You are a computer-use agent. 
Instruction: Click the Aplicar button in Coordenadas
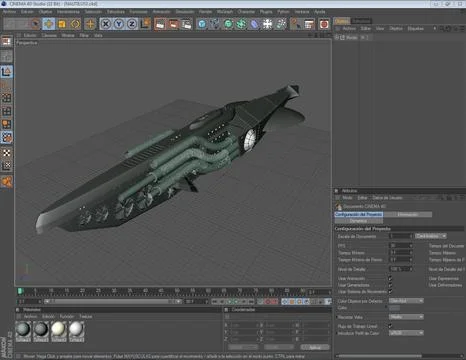[315, 347]
